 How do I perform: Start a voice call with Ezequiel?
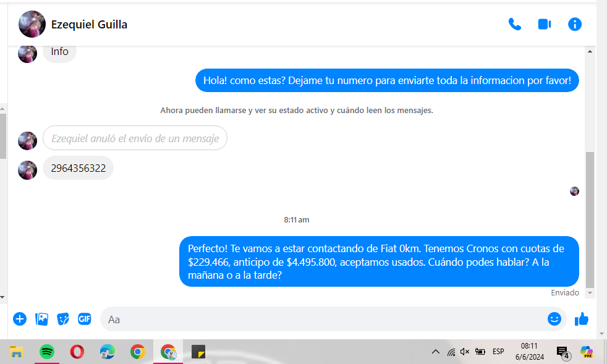coord(514,24)
